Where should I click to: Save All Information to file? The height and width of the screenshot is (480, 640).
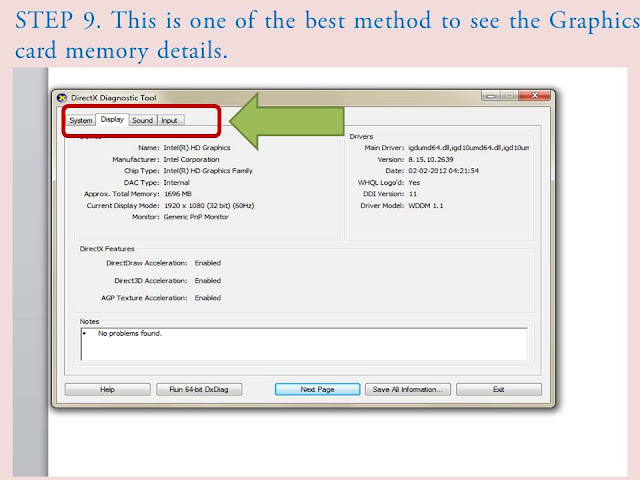click(408, 389)
